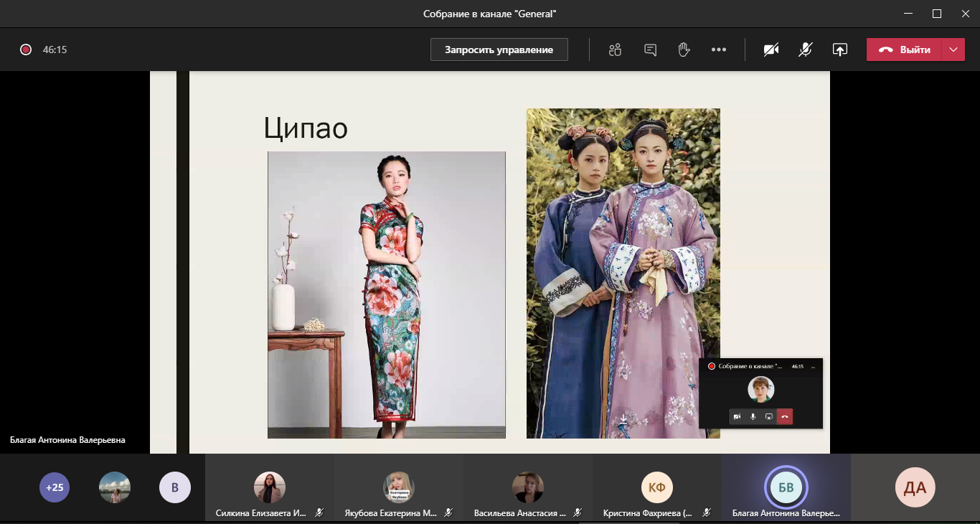
Task: Select Кристина Фахриева participant tile
Action: click(657, 488)
